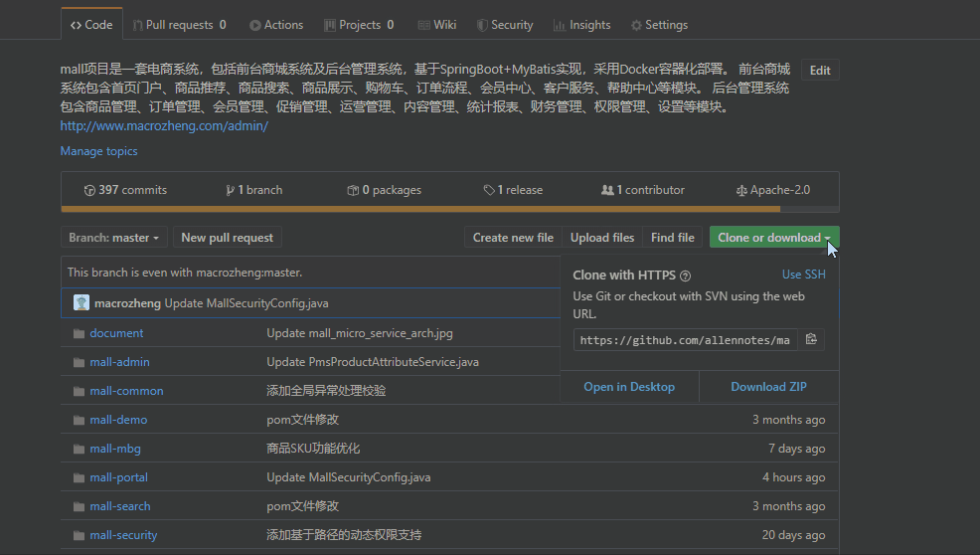Expand the Branch: master dropdown

[113, 238]
